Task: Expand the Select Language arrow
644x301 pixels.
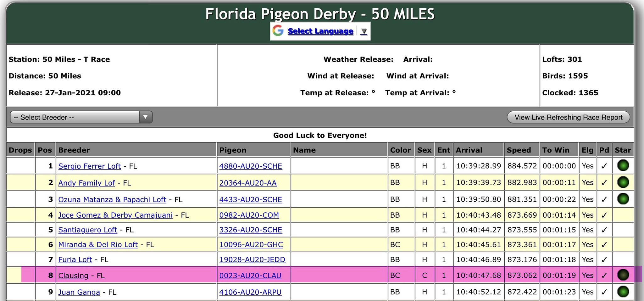Action: point(364,31)
